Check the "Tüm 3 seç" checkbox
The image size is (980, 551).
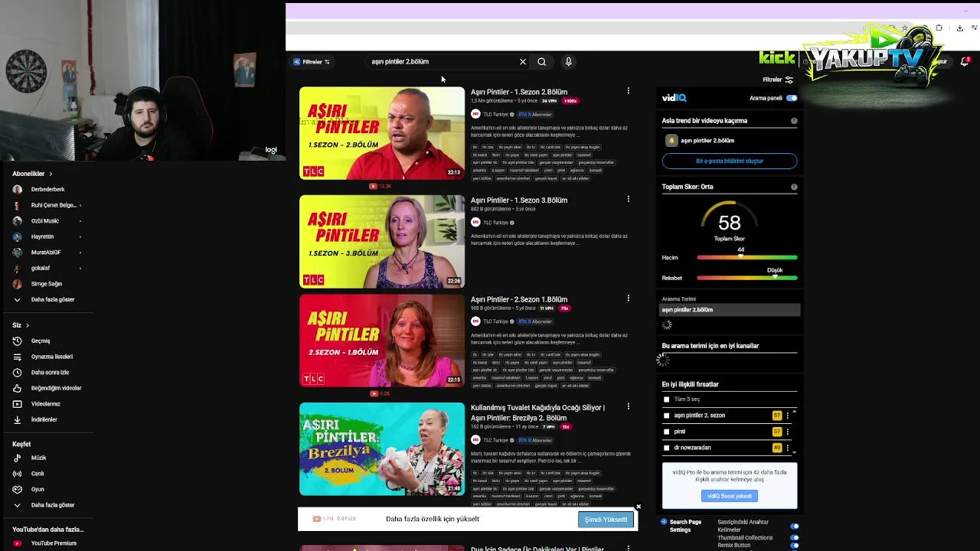(666, 399)
